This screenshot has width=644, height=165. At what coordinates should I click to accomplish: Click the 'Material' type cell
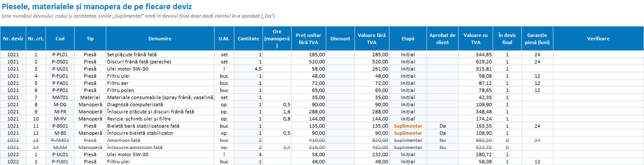[x=90, y=97]
